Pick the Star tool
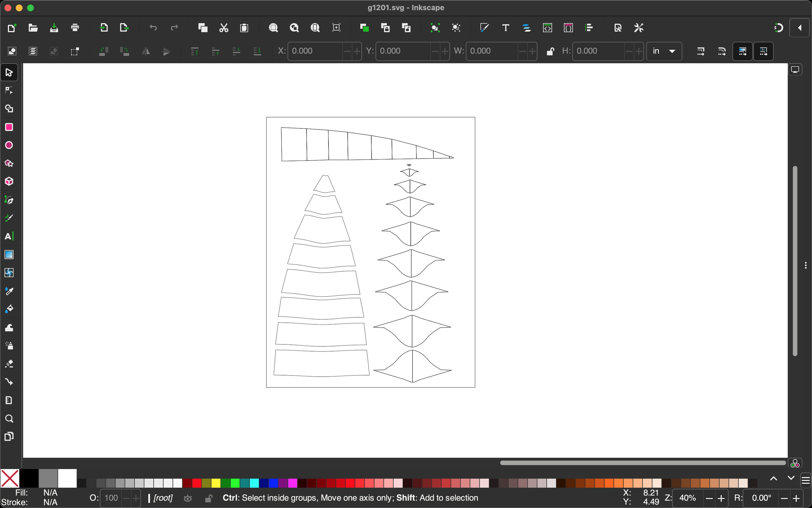Image resolution: width=812 pixels, height=508 pixels. point(9,163)
